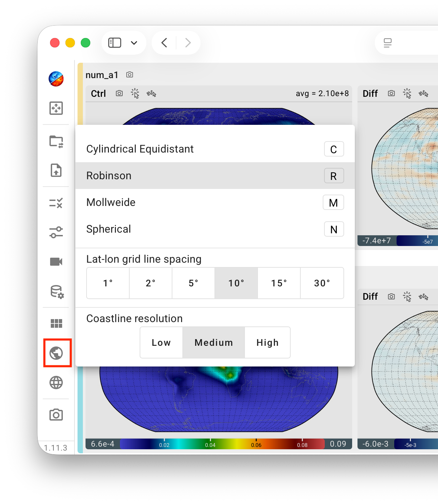
Task: Click the upper Diff globe map
Action: (x=405, y=169)
